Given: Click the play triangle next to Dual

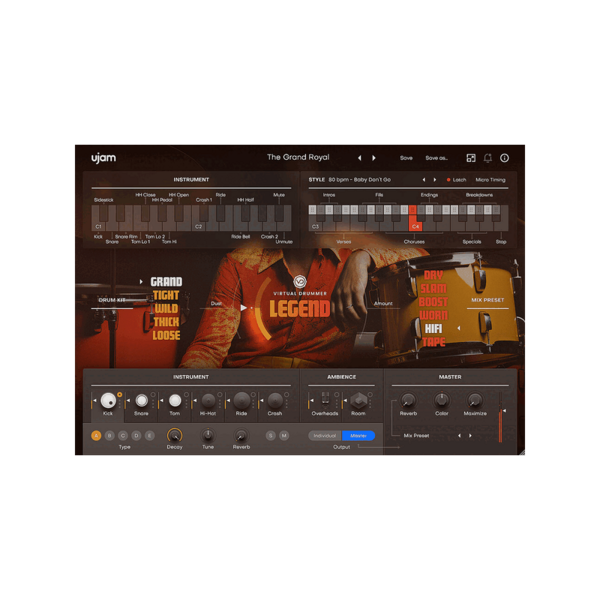Looking at the screenshot, I should 243,308.
